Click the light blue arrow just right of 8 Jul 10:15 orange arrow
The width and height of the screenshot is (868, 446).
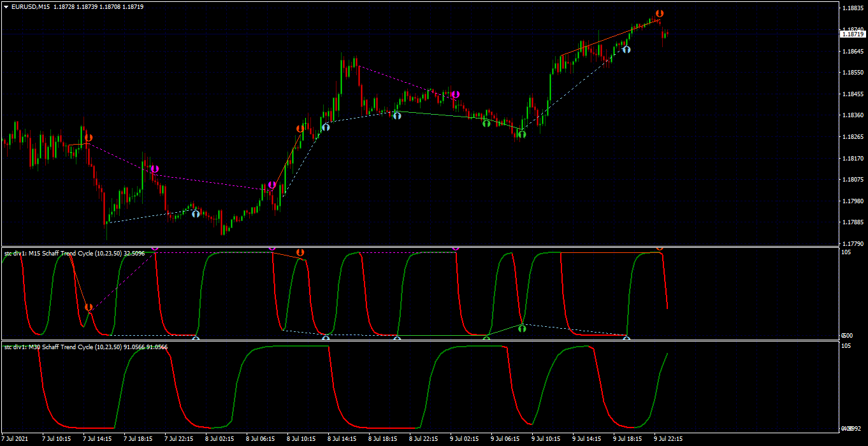[326, 127]
